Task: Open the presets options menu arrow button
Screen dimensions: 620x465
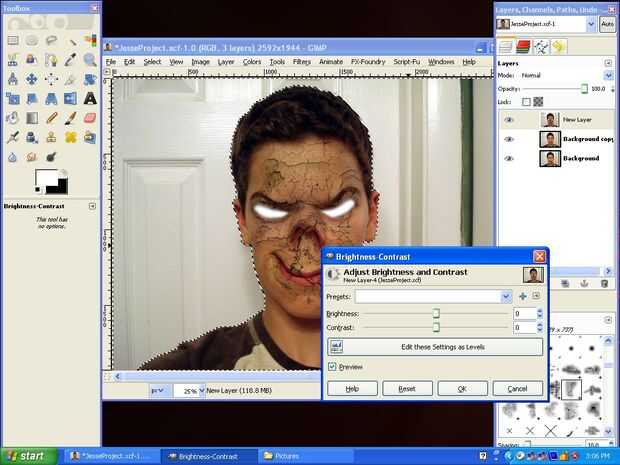Action: pyautogui.click(x=536, y=296)
